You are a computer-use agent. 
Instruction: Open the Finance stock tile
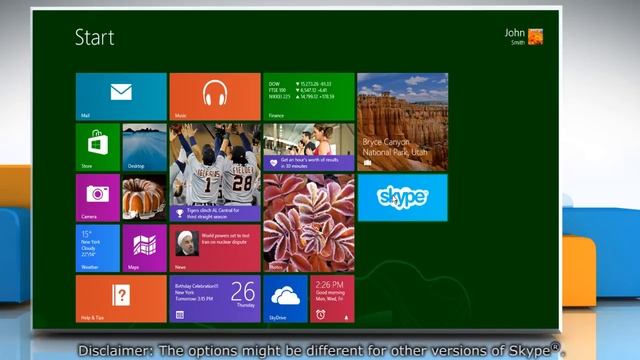pos(309,97)
